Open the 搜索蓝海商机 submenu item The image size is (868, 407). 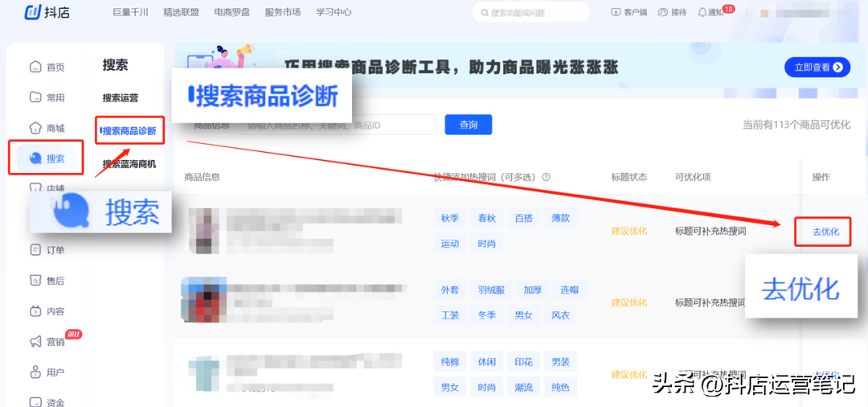click(129, 164)
